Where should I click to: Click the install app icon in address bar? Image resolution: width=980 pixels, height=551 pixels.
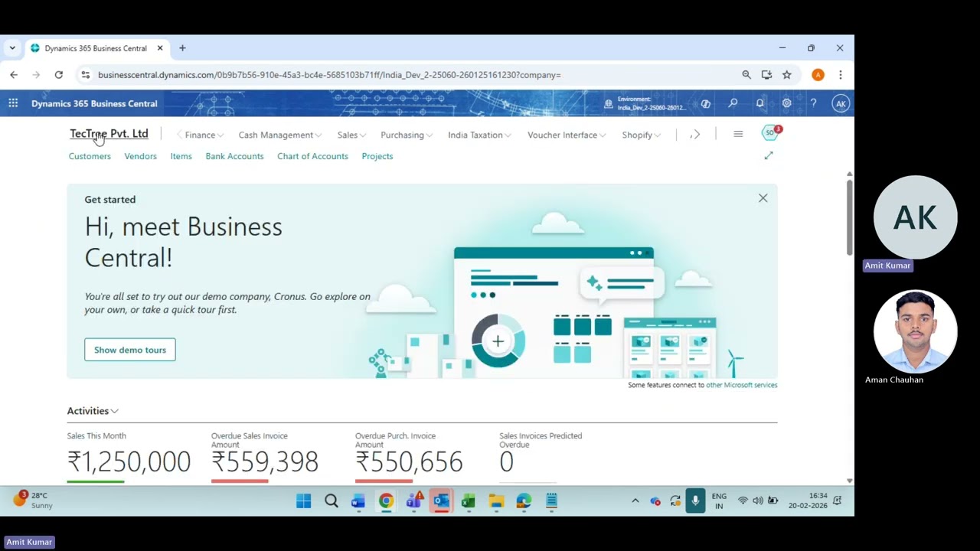click(766, 75)
